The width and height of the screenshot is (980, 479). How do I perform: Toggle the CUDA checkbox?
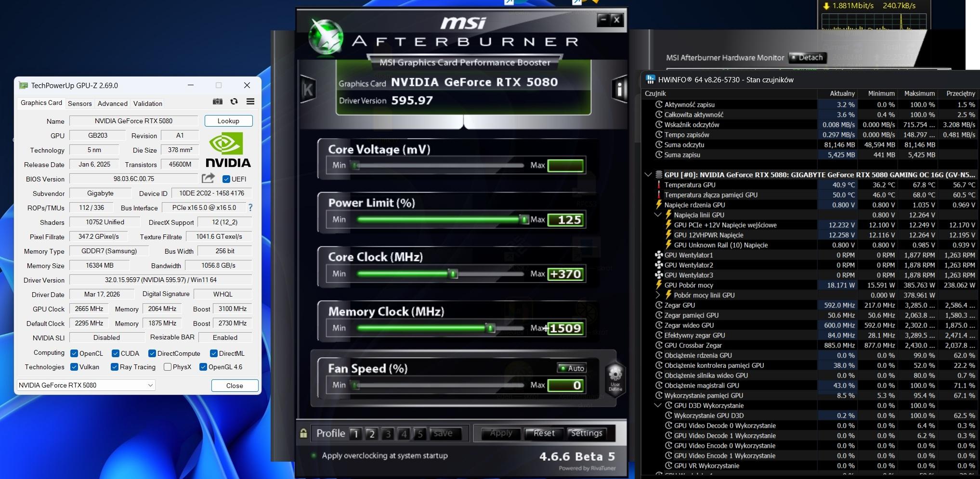(x=116, y=353)
